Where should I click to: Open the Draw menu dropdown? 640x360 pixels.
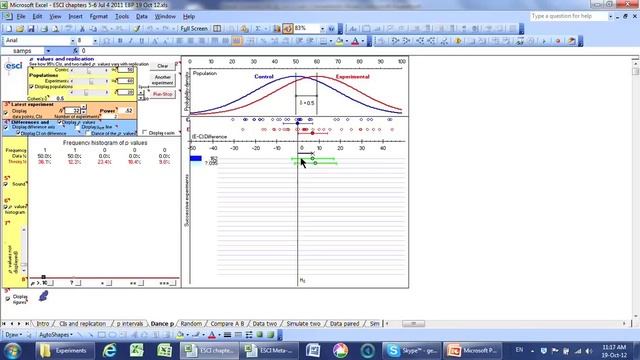13,335
